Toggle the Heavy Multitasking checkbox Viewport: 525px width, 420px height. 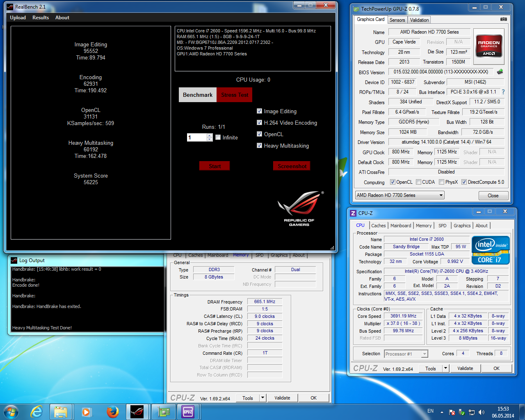[x=259, y=146]
